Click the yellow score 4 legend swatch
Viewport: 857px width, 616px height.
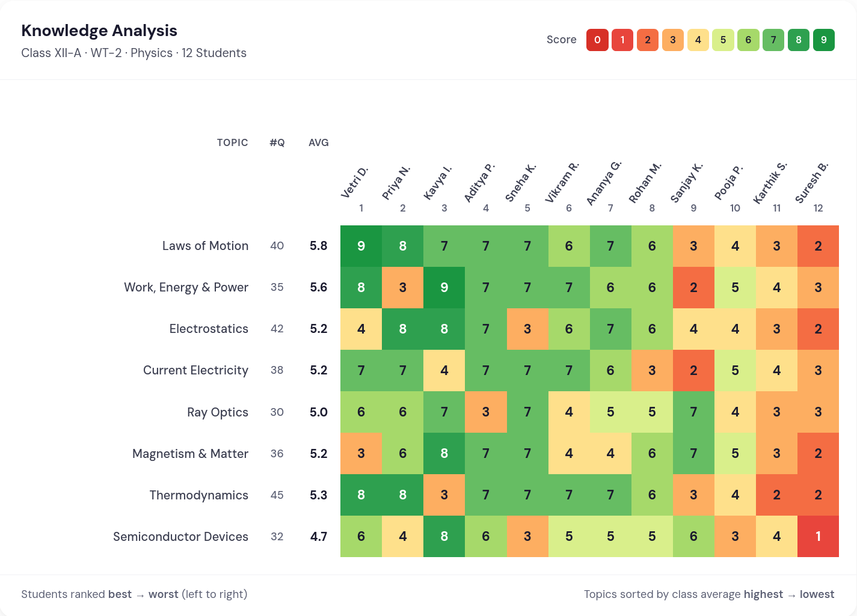698,40
